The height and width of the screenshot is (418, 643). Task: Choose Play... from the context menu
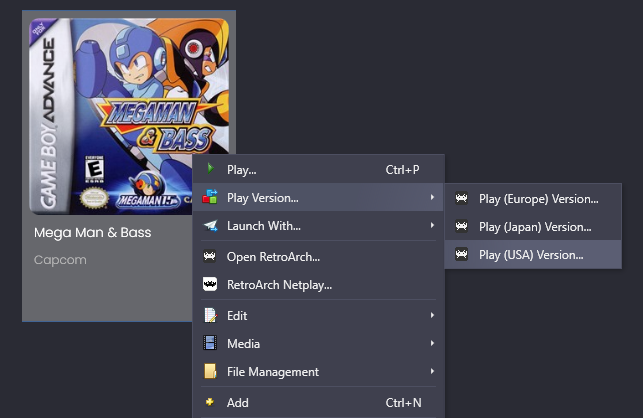click(x=318, y=169)
